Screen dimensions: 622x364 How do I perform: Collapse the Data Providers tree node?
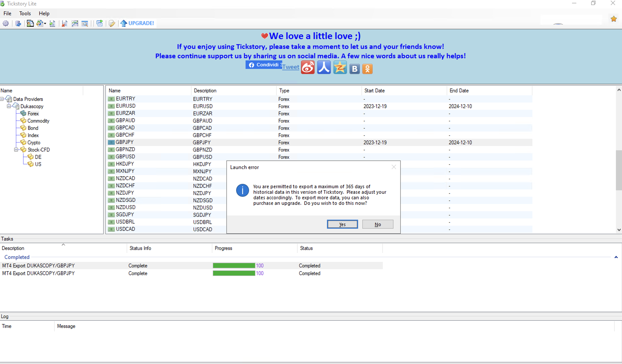coord(2,99)
